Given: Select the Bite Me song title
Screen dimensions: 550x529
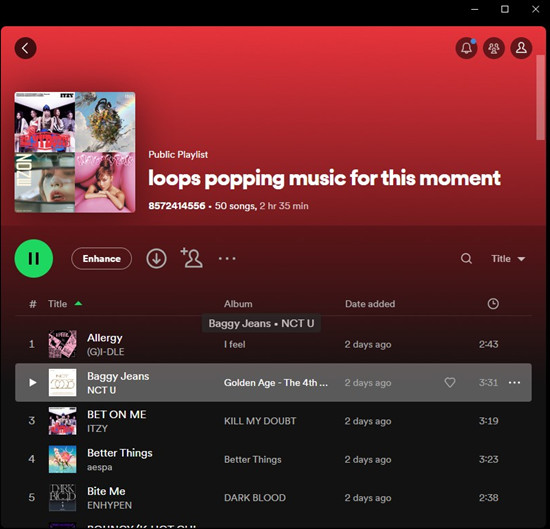Looking at the screenshot, I should (x=106, y=491).
